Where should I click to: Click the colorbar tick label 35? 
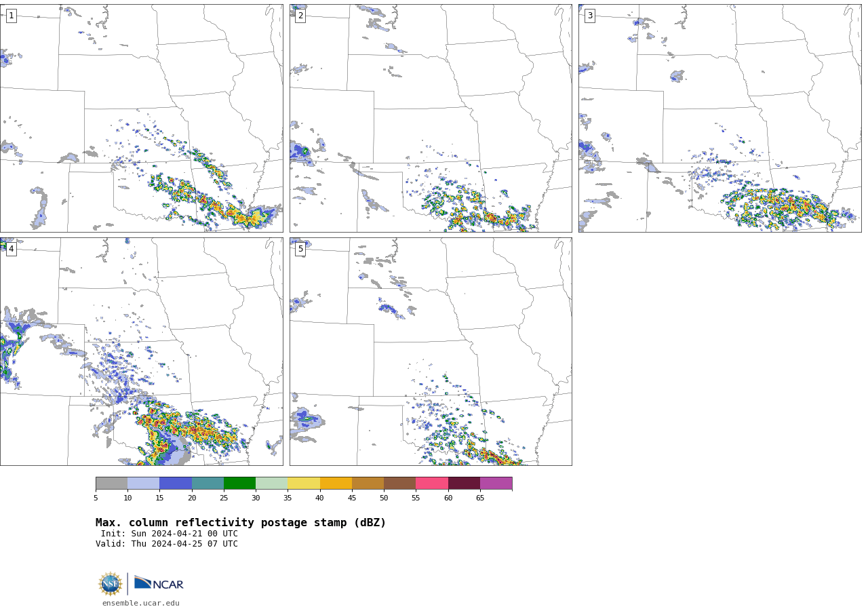pos(288,498)
